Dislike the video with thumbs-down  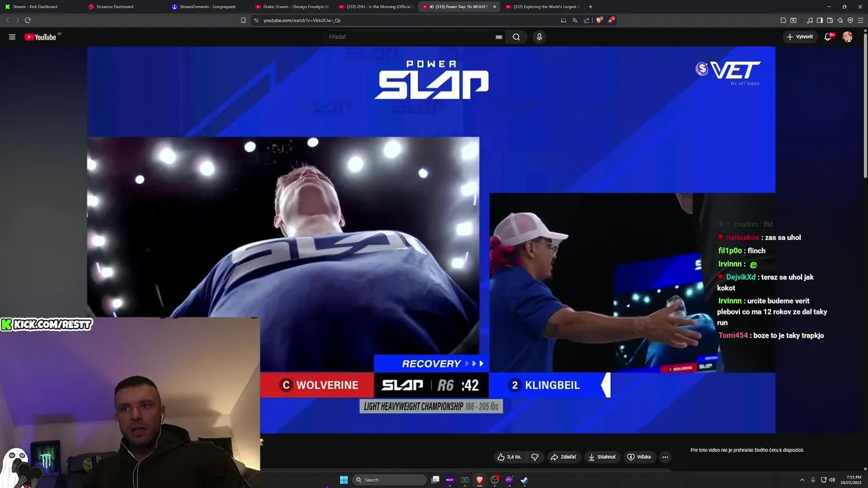point(534,457)
